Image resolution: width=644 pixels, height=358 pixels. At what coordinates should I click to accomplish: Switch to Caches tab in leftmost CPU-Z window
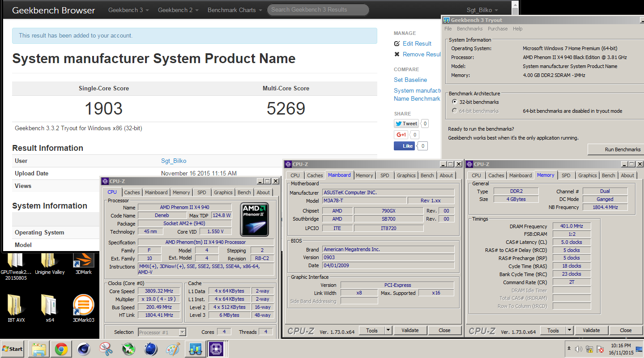(132, 192)
